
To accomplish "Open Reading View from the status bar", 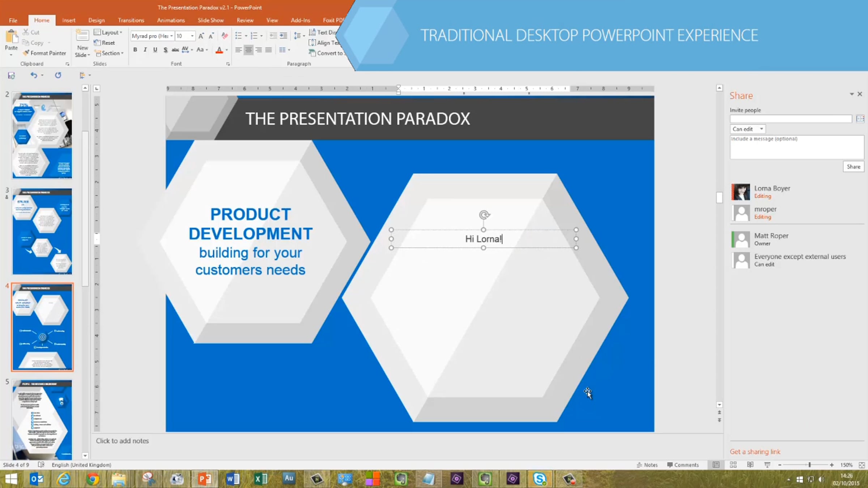I will (750, 465).
